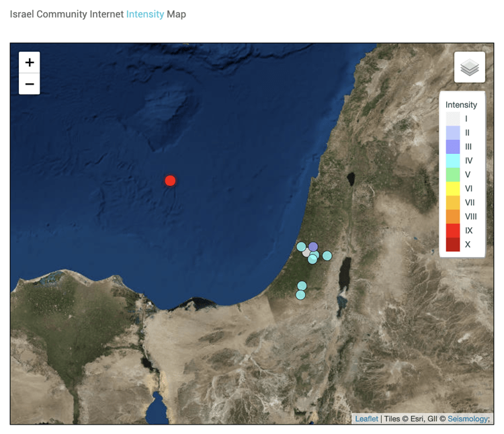Click the 'VII' legend label
Image resolution: width=504 pixels, height=434 pixels.
pos(469,203)
